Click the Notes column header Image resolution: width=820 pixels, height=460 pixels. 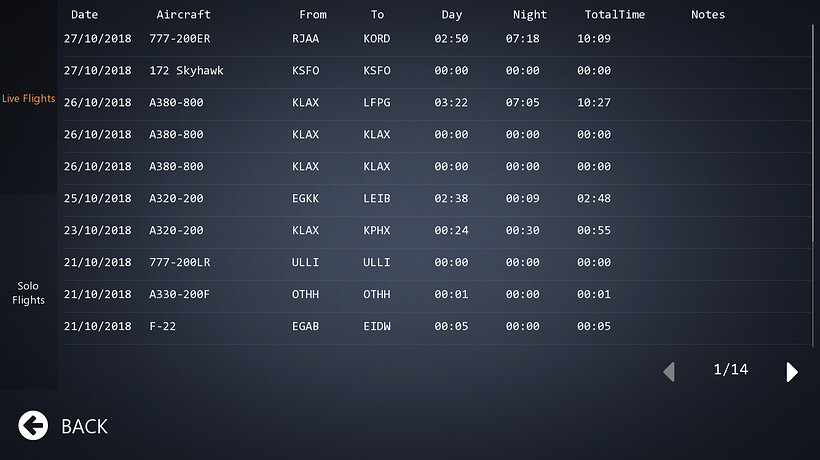pyautogui.click(x=708, y=15)
